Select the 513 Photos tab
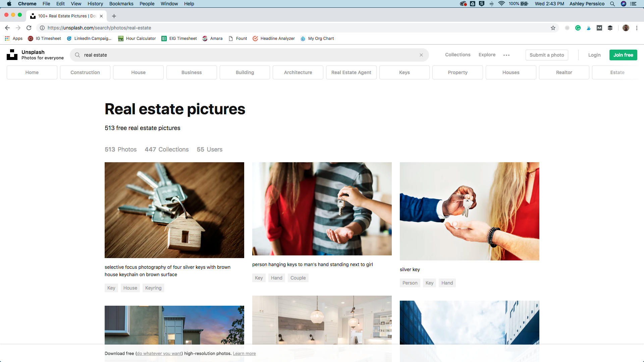 120,149
